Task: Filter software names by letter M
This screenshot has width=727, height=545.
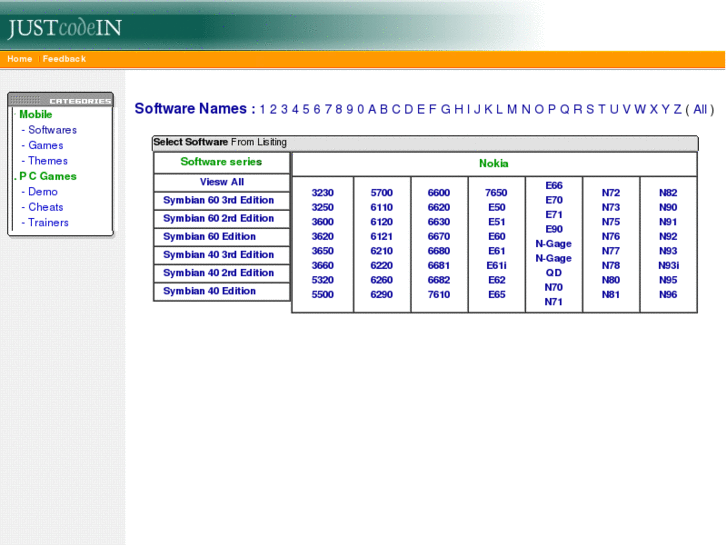Action: pyautogui.click(x=512, y=109)
